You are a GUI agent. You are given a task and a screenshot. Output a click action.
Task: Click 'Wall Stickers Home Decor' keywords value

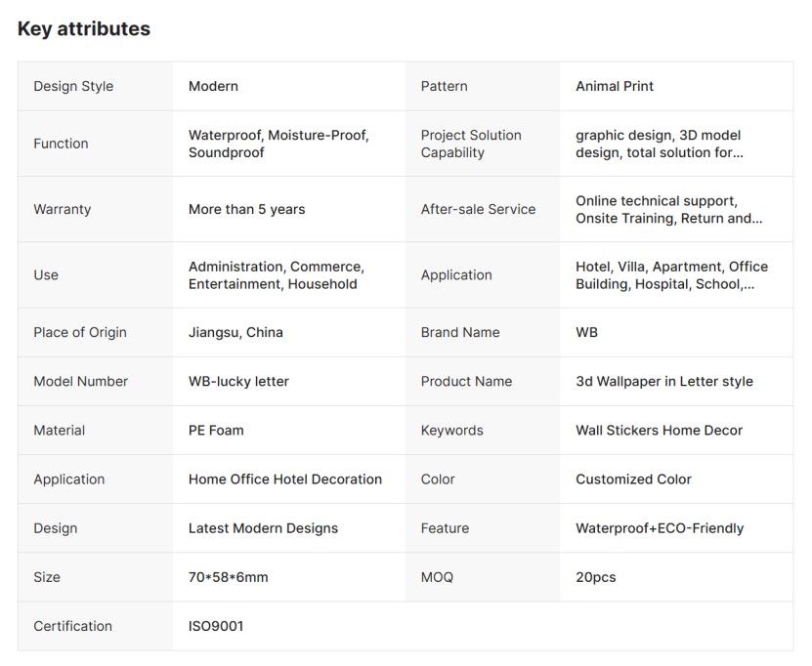659,430
